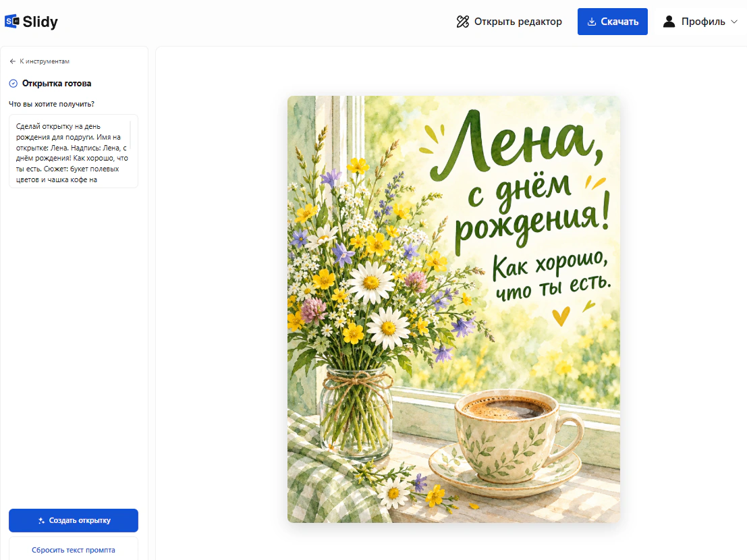This screenshot has height=560, width=747.
Task: Click the profile avatar icon
Action: [x=669, y=22]
